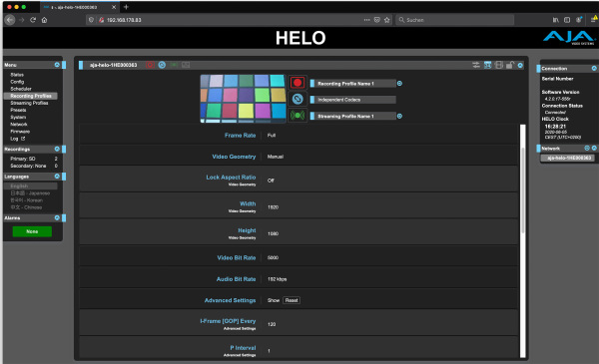
Task: Click the aja-helo device button under Network
Action: click(568, 158)
